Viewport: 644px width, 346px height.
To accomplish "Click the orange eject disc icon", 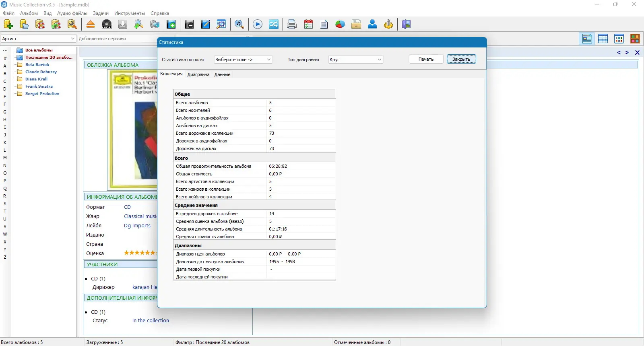I will click(91, 25).
